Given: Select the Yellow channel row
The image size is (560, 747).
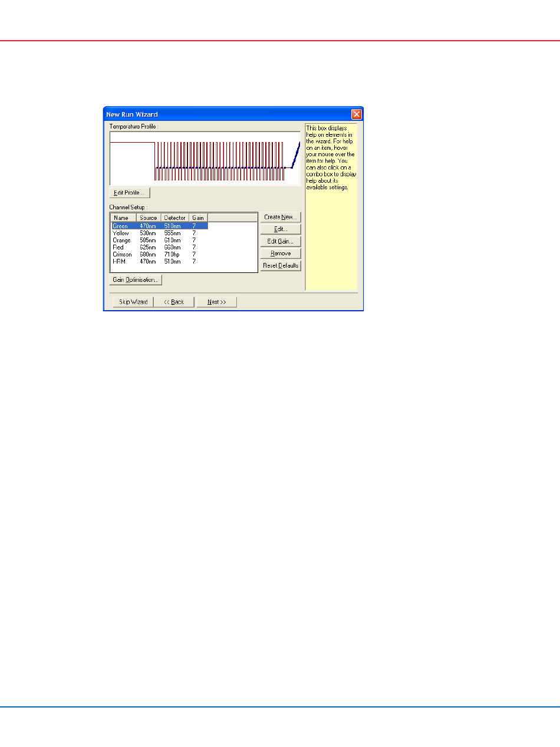Looking at the screenshot, I should pyautogui.click(x=159, y=233).
